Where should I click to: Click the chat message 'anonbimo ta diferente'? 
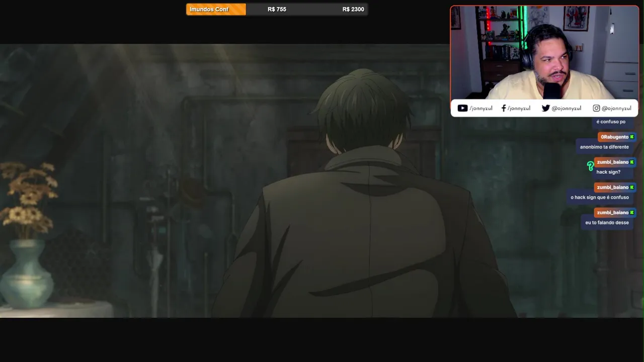point(604,147)
